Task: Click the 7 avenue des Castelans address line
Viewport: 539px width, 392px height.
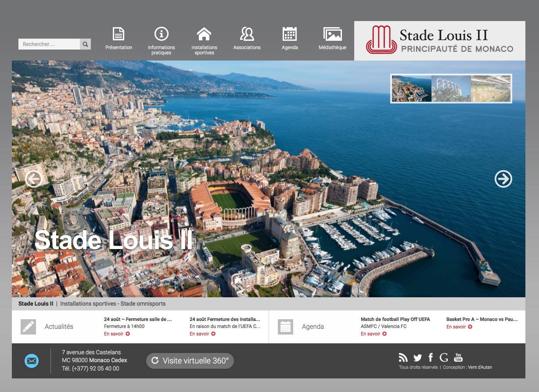Action: tap(91, 352)
